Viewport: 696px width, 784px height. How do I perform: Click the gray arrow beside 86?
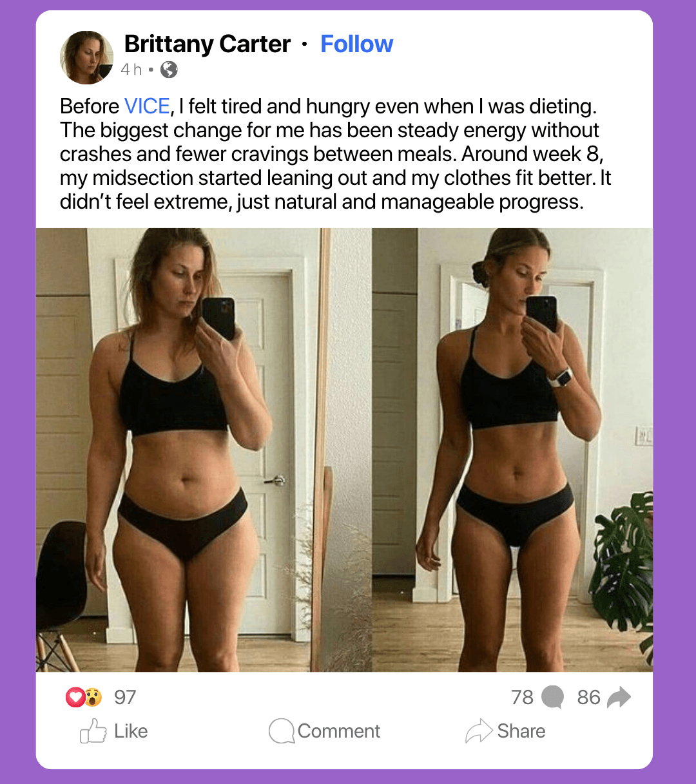click(x=619, y=697)
